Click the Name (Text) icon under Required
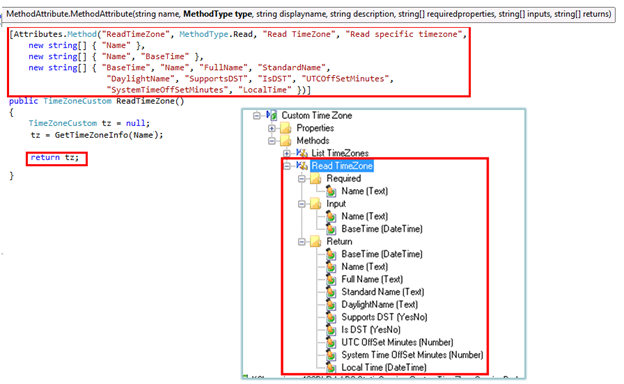This screenshot has height=384, width=624. (x=331, y=191)
